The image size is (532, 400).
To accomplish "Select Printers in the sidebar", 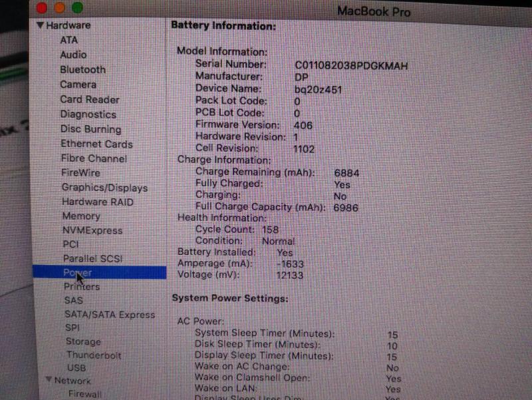I will coord(82,287).
